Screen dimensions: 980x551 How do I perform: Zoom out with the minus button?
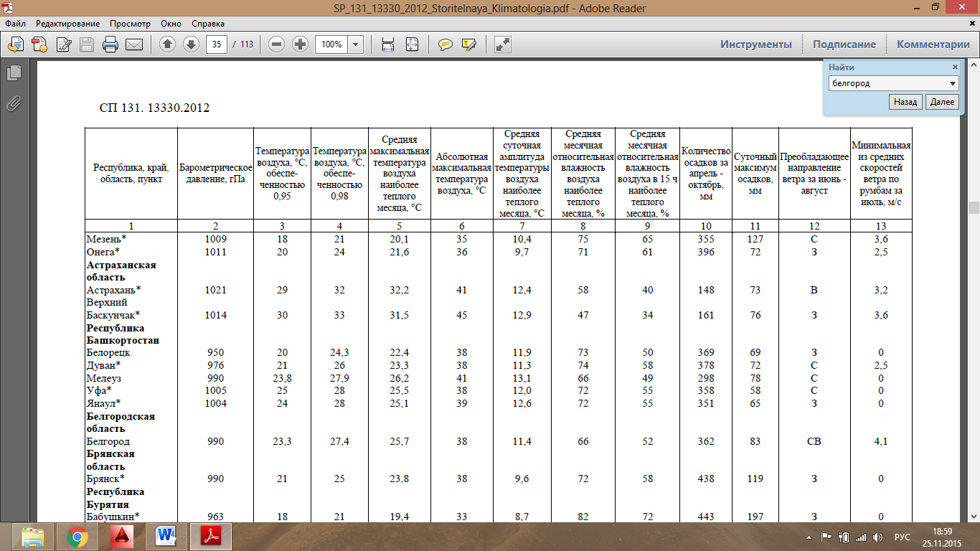pos(277,44)
